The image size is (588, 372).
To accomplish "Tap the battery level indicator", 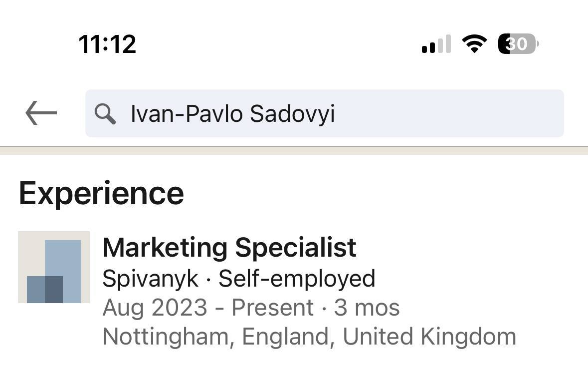I will click(x=518, y=44).
